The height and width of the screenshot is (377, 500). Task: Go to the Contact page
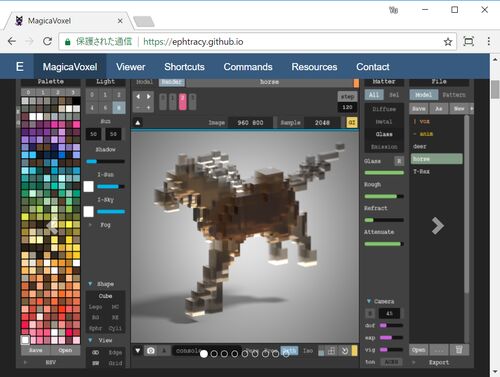click(x=373, y=67)
